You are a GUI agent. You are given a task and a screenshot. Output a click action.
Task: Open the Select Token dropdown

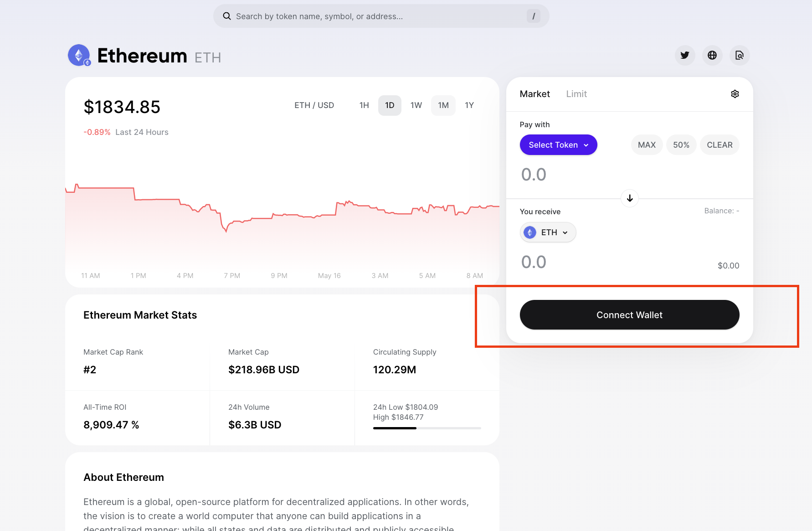(558, 145)
